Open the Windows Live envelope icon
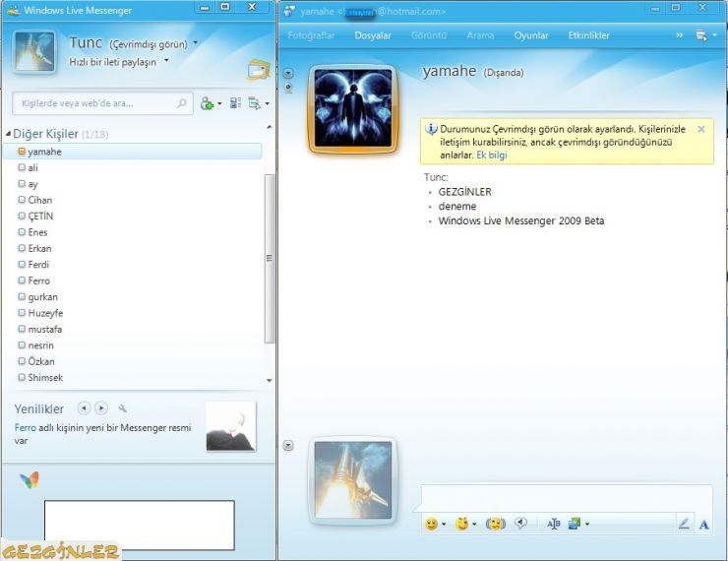Image resolution: width=728 pixels, height=561 pixels. tap(259, 70)
